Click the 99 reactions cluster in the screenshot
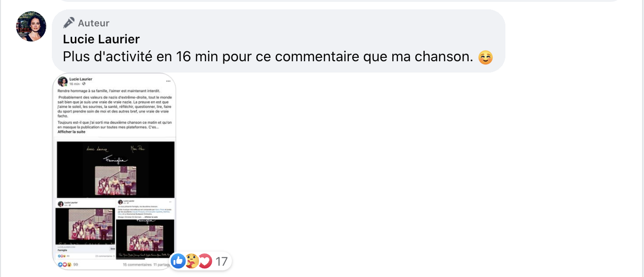The image size is (644, 277). 68,265
